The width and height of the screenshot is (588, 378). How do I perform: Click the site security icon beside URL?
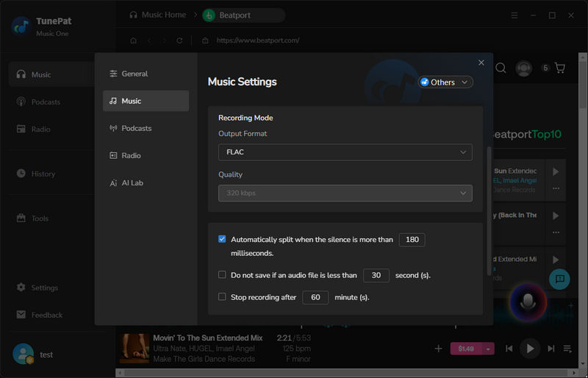tap(205, 40)
